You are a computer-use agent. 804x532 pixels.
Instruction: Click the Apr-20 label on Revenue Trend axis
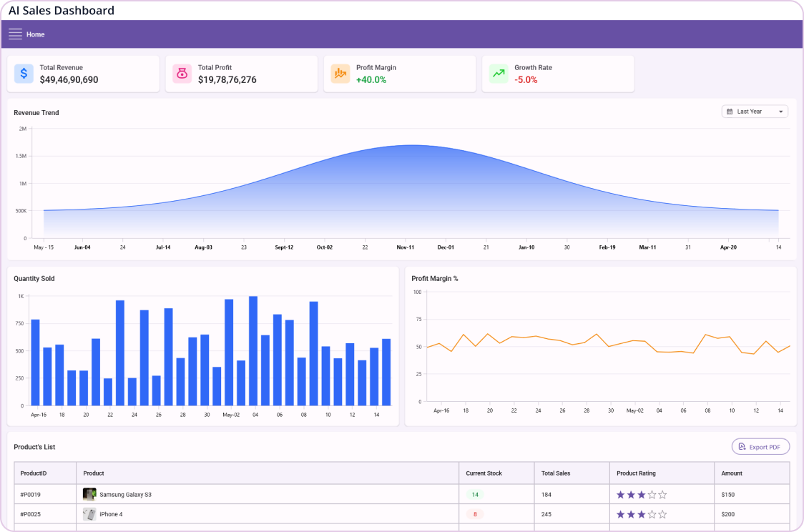click(x=728, y=247)
